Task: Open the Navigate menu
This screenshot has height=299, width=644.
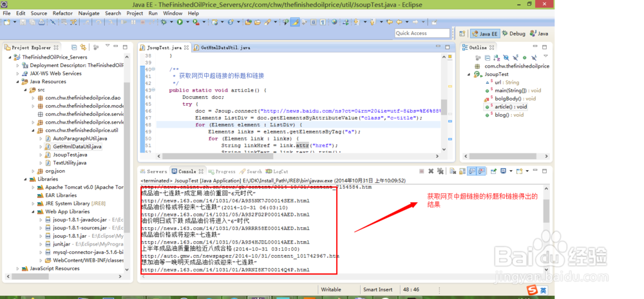Action: coord(89,13)
